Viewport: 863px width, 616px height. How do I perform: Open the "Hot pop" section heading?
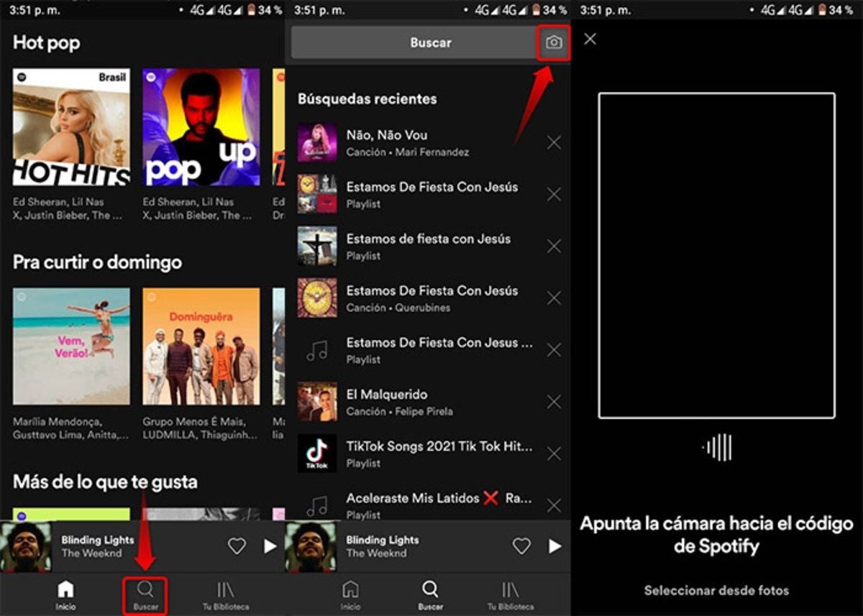click(46, 43)
